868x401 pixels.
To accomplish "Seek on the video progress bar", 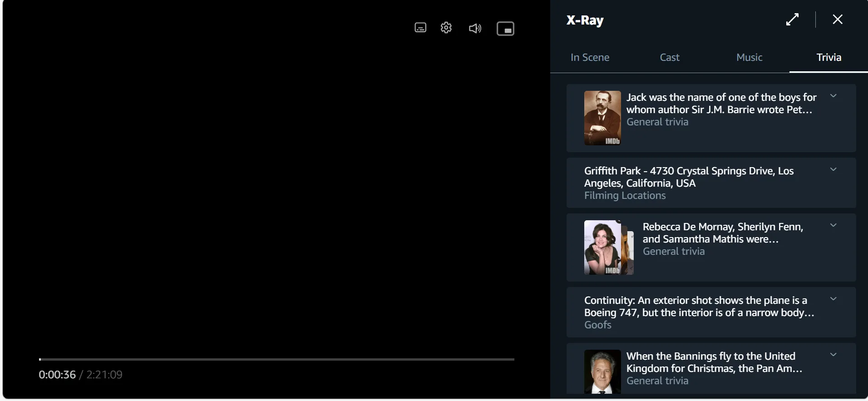I will (x=276, y=359).
